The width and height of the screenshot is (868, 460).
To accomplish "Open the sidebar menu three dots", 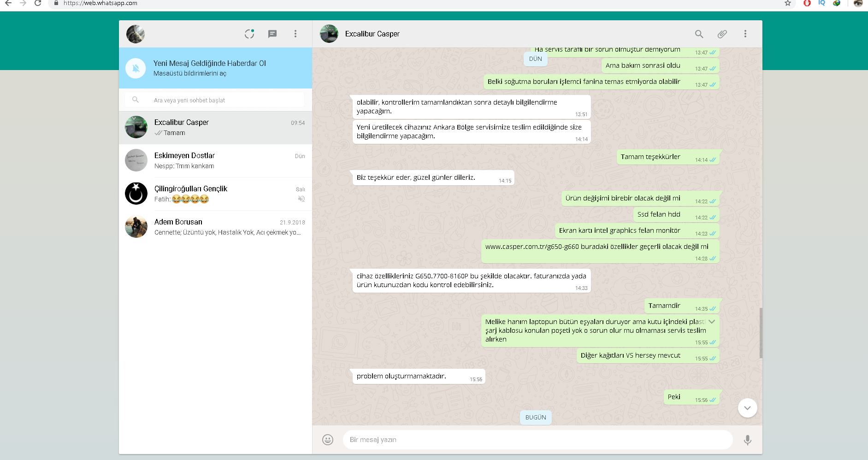I will point(295,34).
